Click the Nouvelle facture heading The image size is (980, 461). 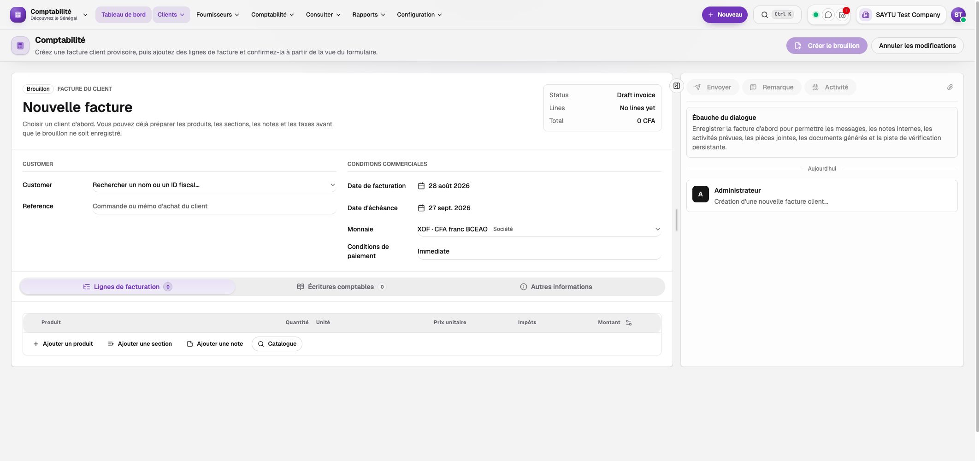(77, 107)
